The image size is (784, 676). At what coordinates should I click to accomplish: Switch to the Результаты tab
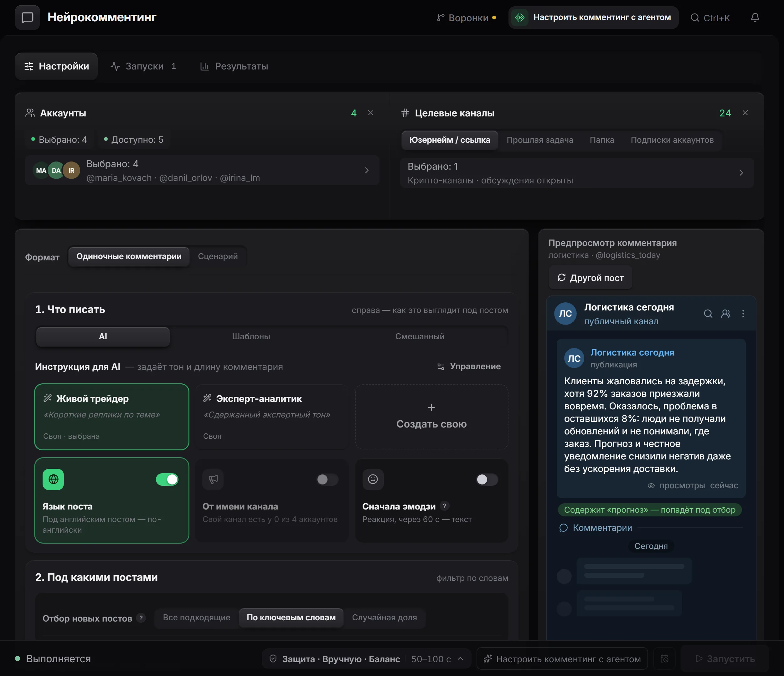(x=234, y=66)
